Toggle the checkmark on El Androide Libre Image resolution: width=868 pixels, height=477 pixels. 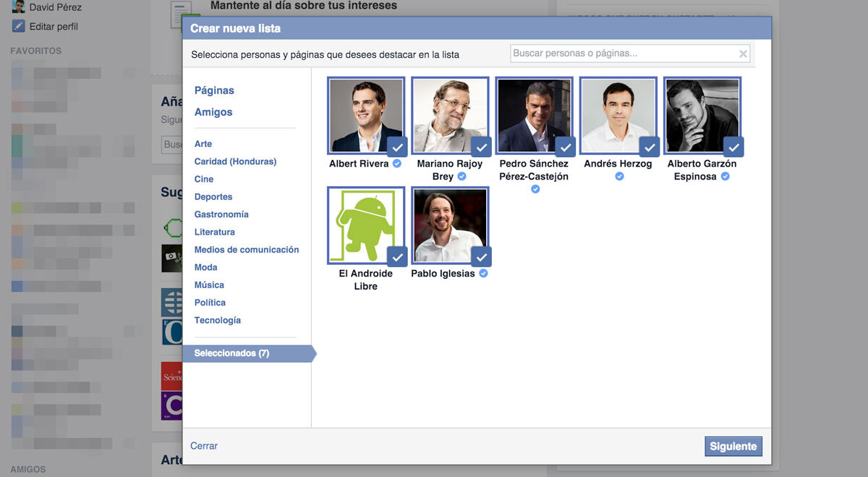397,258
